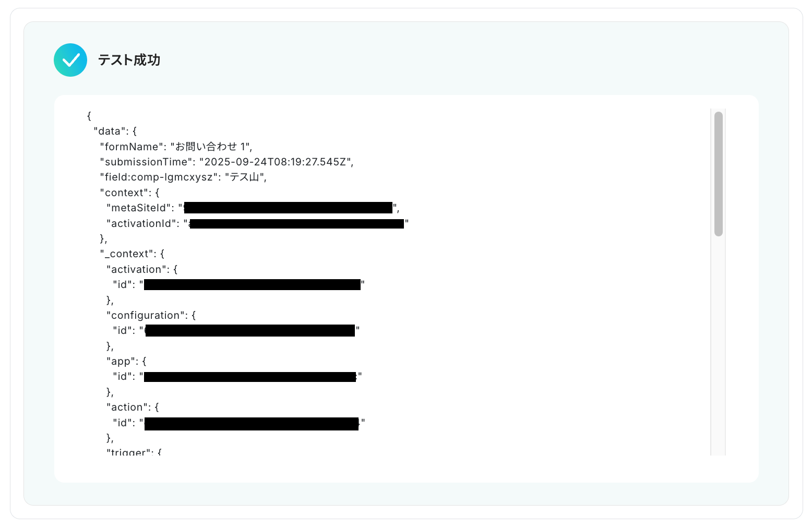
Task: Click the テスト成功 heading text
Action: tap(129, 60)
